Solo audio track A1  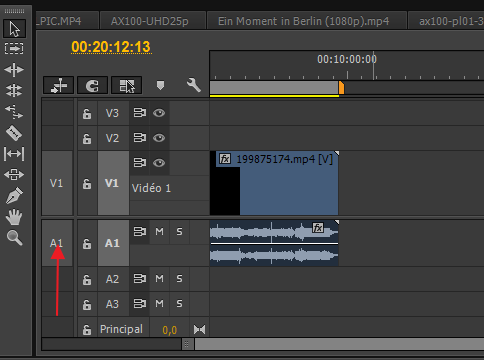pyautogui.click(x=179, y=232)
